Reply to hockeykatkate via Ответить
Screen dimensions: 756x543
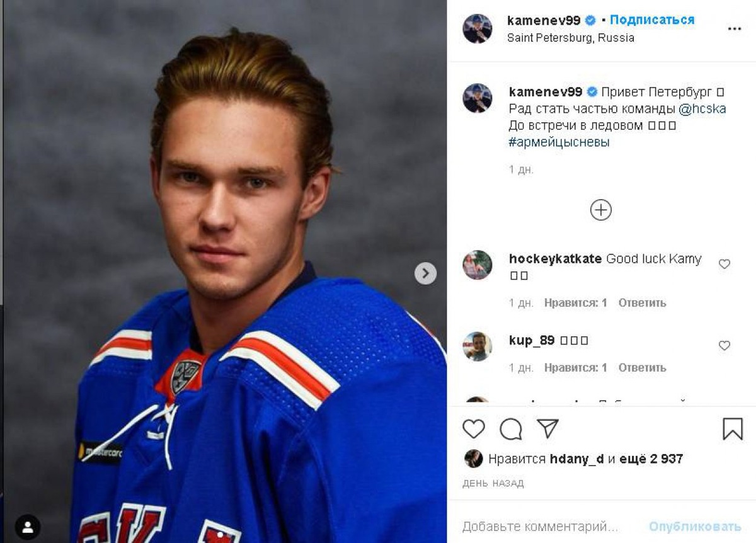pyautogui.click(x=644, y=303)
